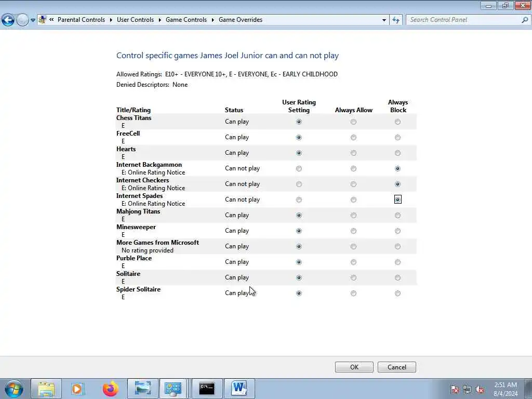
Task: Set Minesweeper to Always Block
Action: pyautogui.click(x=397, y=231)
